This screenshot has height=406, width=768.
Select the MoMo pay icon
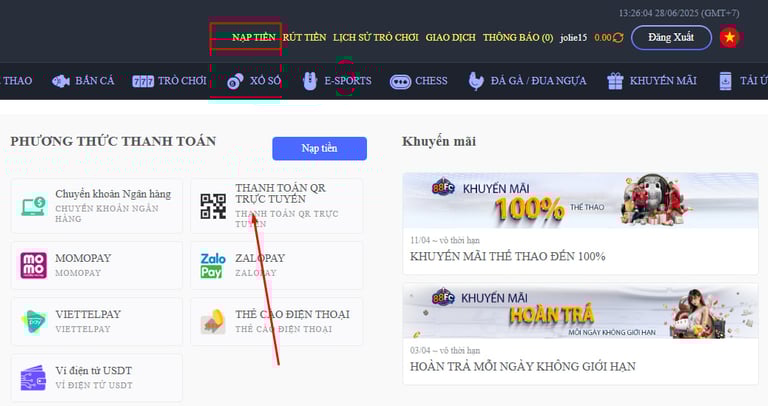33,265
